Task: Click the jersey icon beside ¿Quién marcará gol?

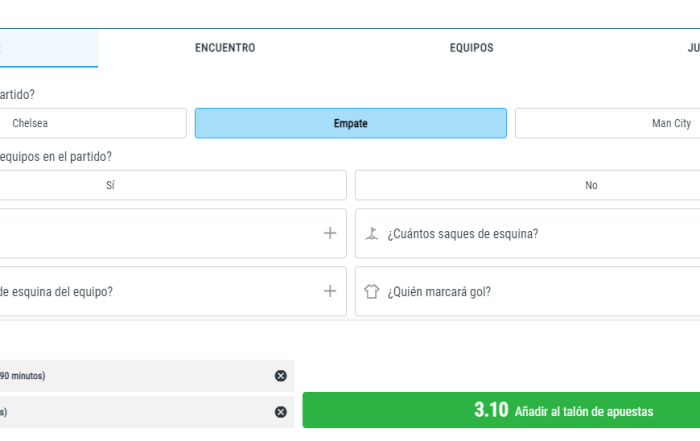Action: click(372, 292)
